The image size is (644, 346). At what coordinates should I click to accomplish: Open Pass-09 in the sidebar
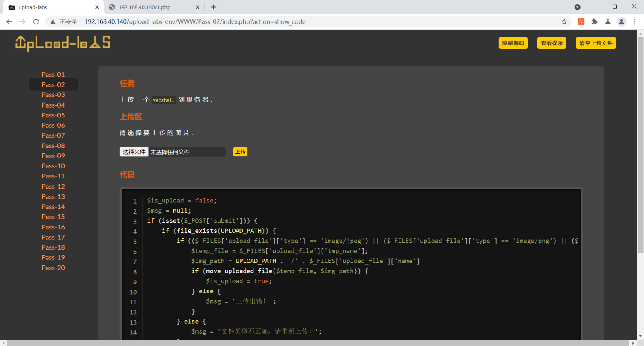[x=53, y=156]
